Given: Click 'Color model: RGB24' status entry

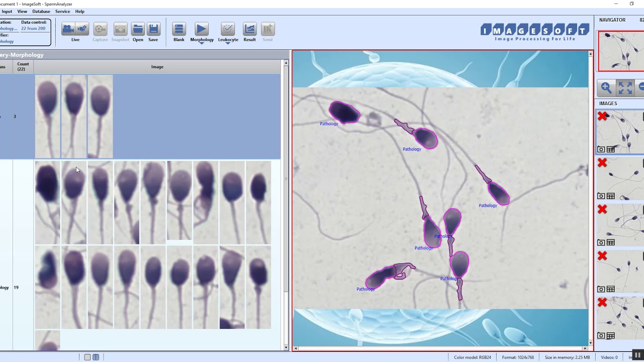Looking at the screenshot, I should [472, 357].
